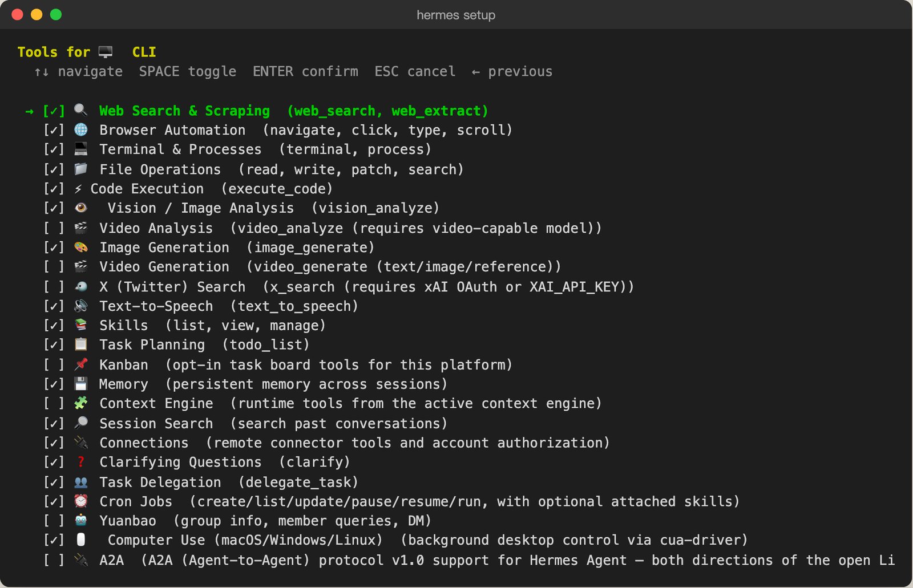This screenshot has height=588, width=913.
Task: Enable the X (Twitter) Search checkbox
Action: point(54,287)
